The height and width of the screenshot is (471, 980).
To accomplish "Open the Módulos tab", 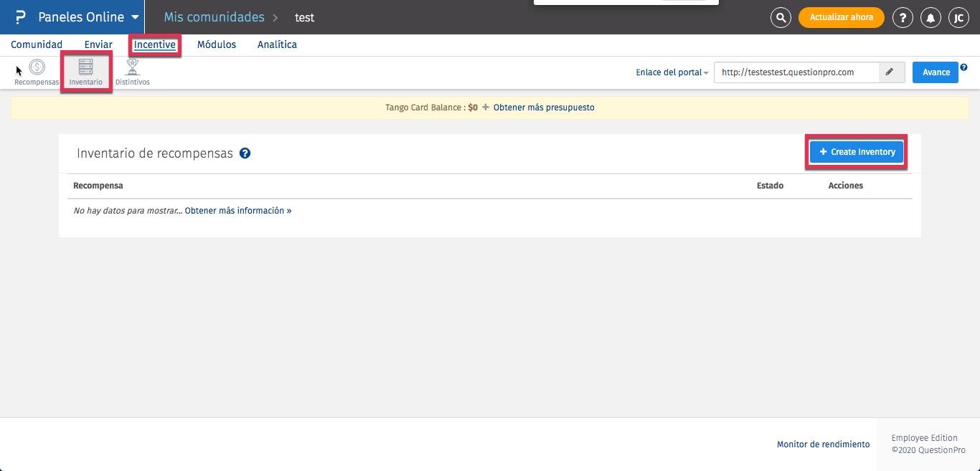I will [217, 44].
